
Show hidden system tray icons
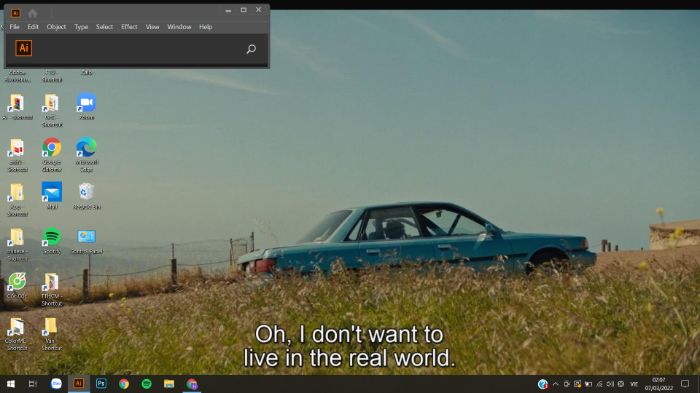pyautogui.click(x=555, y=384)
